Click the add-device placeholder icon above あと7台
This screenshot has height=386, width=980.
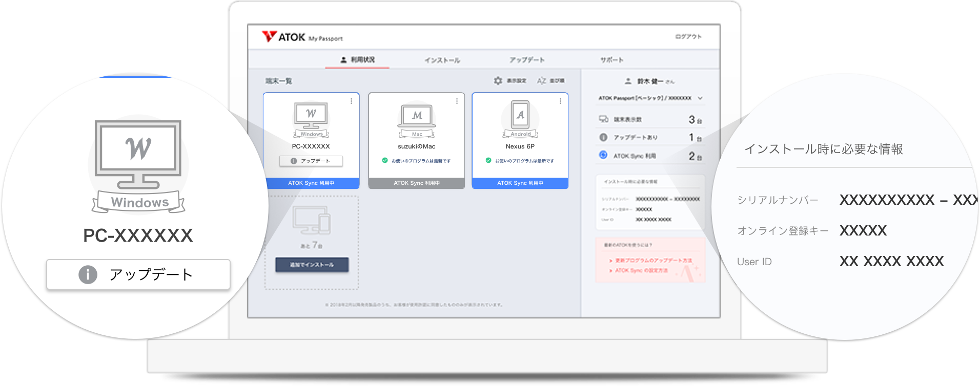tap(312, 220)
